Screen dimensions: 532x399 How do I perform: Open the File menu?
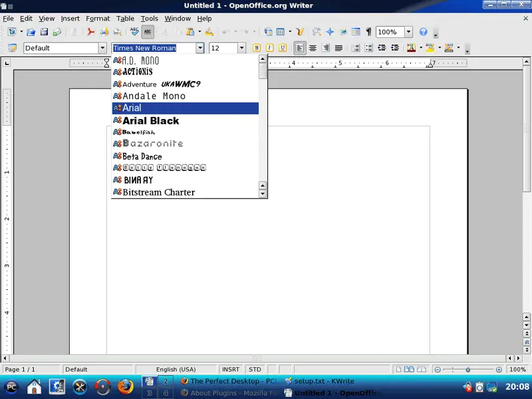click(x=8, y=19)
